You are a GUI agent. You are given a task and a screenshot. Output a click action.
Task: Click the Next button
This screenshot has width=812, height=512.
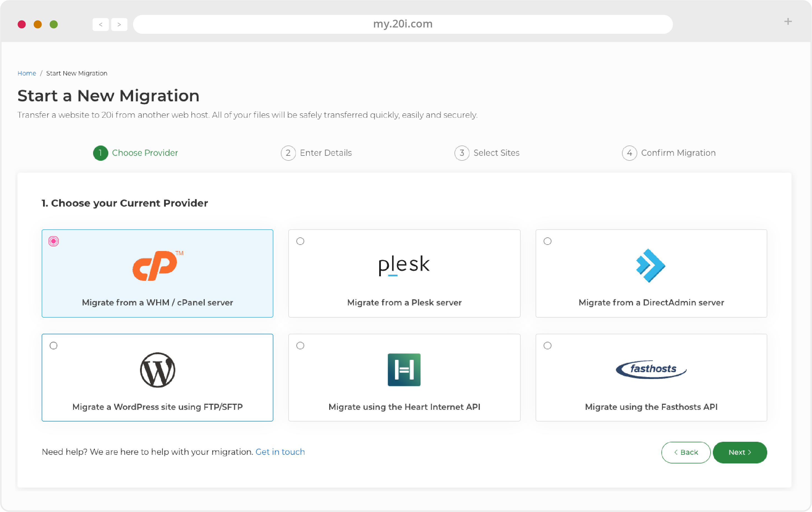tap(740, 452)
